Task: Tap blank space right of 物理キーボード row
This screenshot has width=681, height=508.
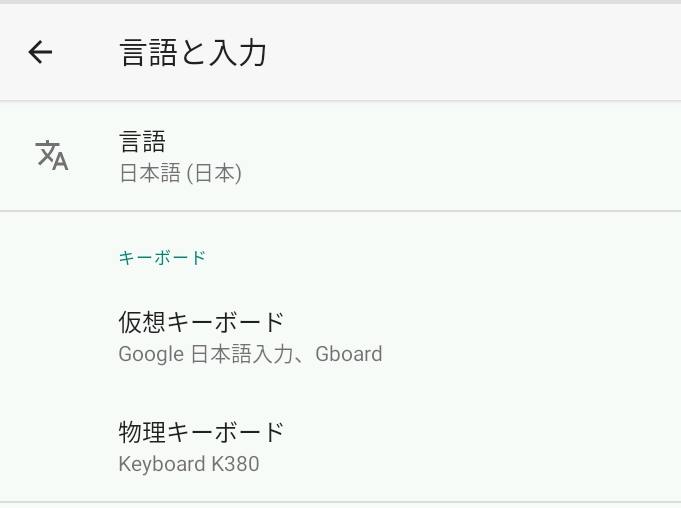Action: pyautogui.click(x=482, y=447)
